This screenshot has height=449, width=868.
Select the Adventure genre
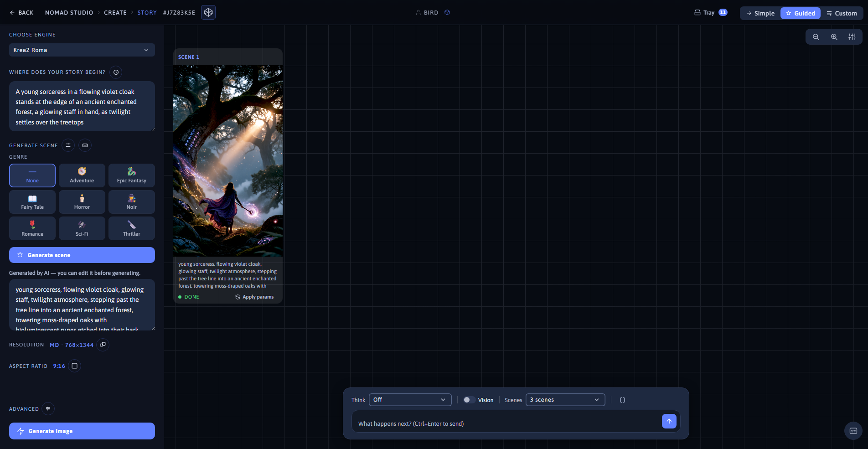(x=82, y=175)
